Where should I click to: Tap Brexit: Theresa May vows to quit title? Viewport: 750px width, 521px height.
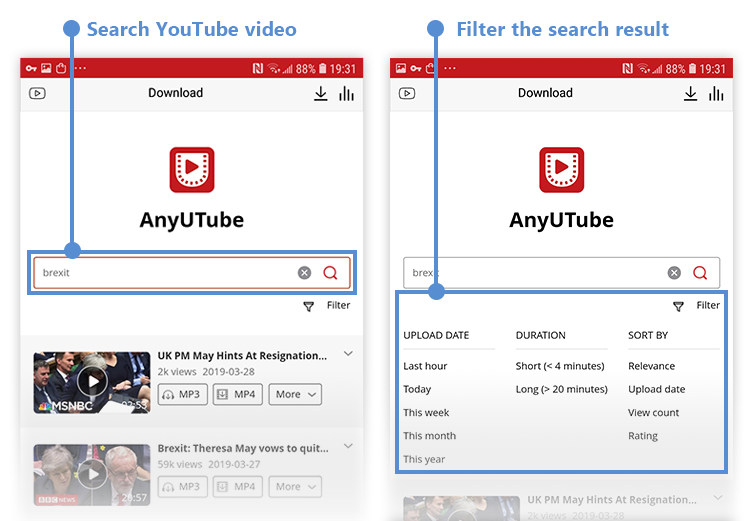tap(243, 448)
